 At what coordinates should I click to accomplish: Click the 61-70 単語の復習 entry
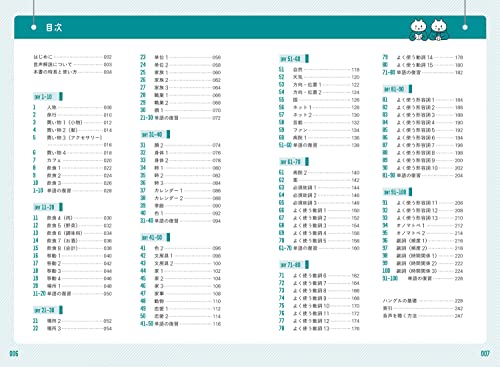[x=319, y=248]
